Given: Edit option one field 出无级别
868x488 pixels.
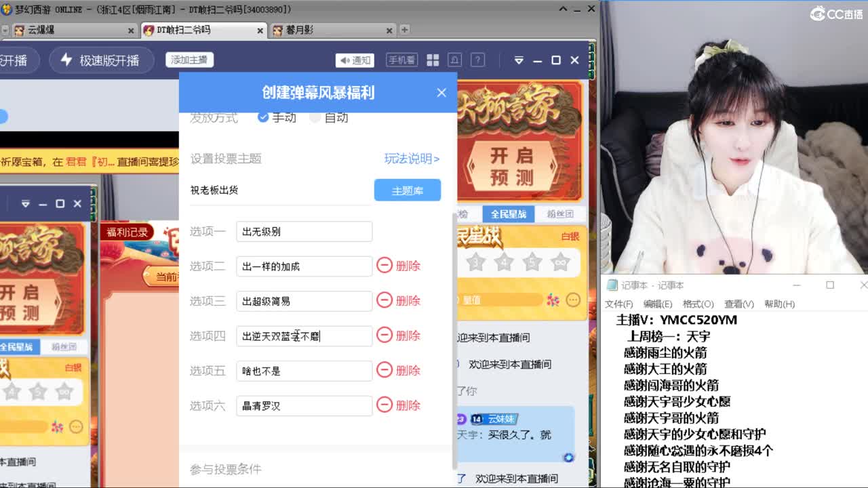Looking at the screenshot, I should pyautogui.click(x=304, y=231).
